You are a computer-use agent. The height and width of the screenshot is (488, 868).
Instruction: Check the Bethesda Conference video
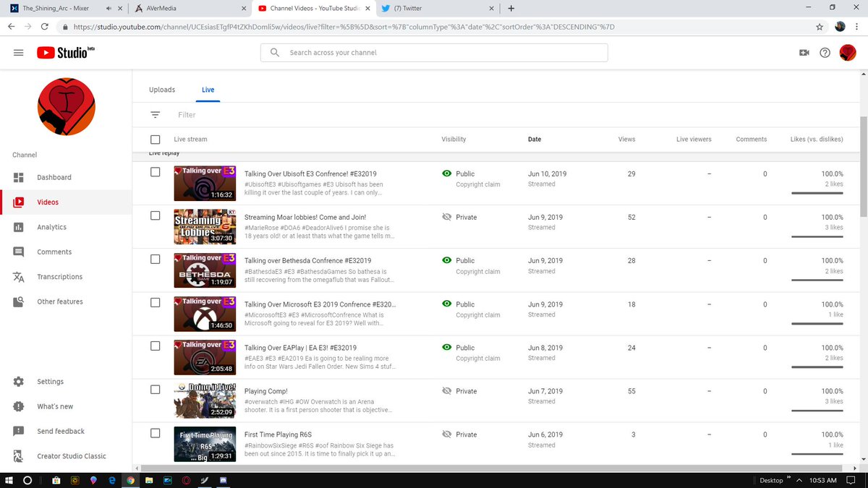156,259
